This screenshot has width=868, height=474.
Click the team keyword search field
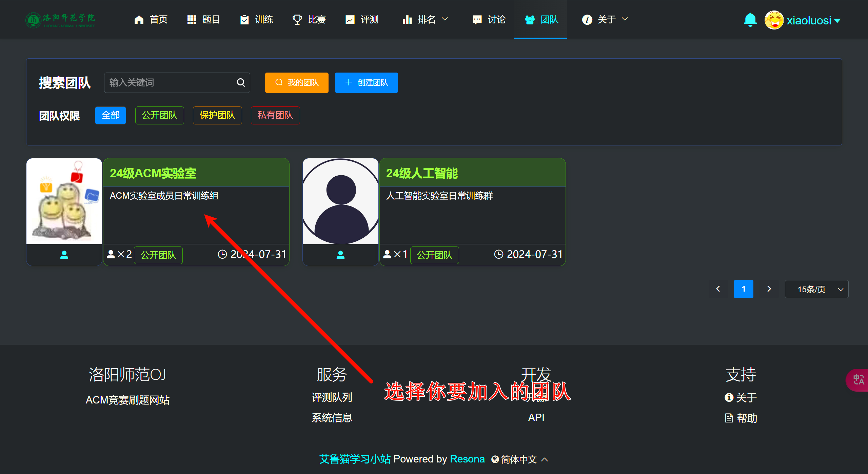[170, 82]
